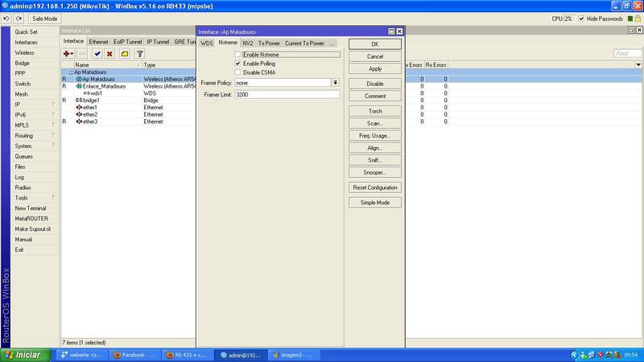The height and width of the screenshot is (362, 644).
Task: Check the Disable CSMA checkbox
Action: 237,72
